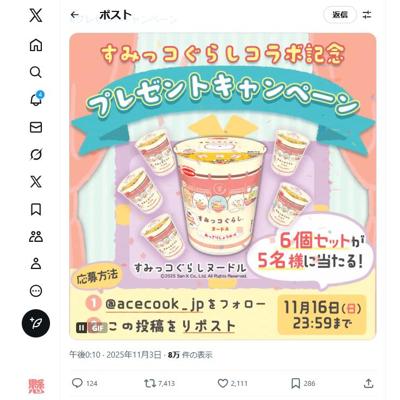Compose a new post with feather button
The height and width of the screenshot is (400, 400).
coord(36,324)
